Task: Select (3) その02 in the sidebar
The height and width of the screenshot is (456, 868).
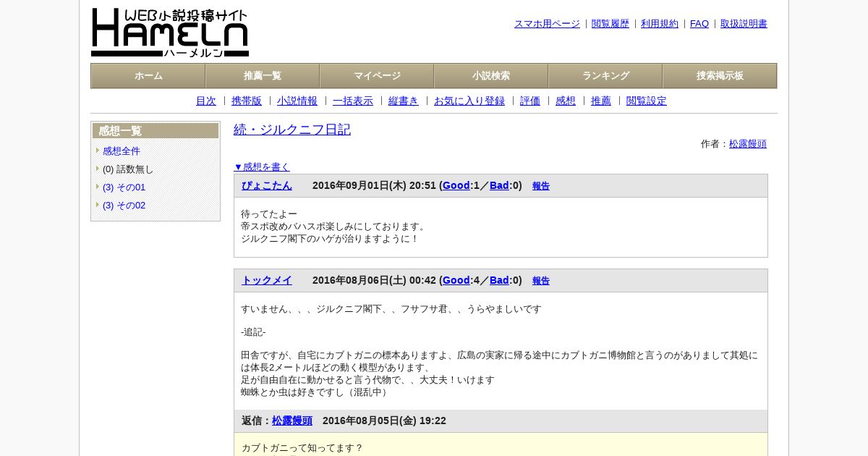Action: [124, 206]
